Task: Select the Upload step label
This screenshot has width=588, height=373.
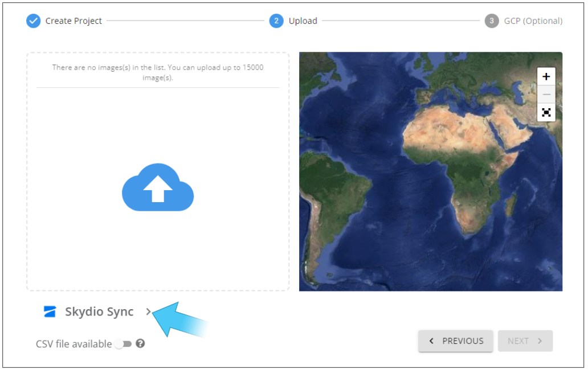Action: point(303,21)
